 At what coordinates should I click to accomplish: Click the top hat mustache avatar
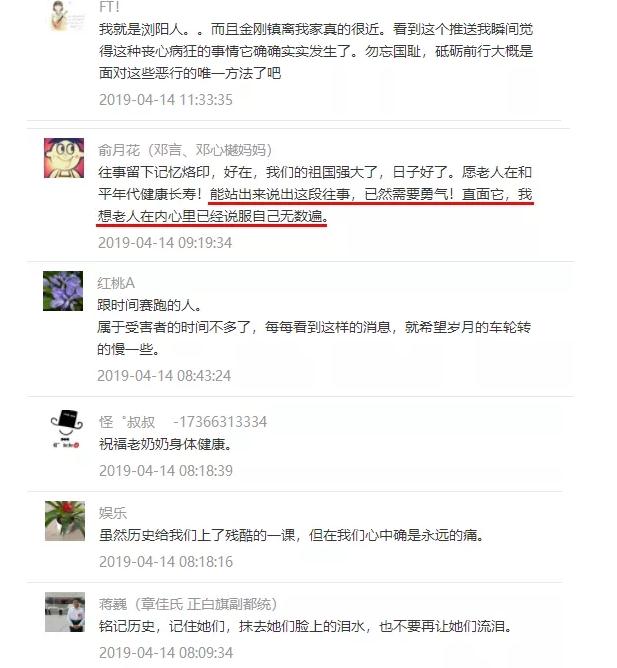tap(65, 429)
